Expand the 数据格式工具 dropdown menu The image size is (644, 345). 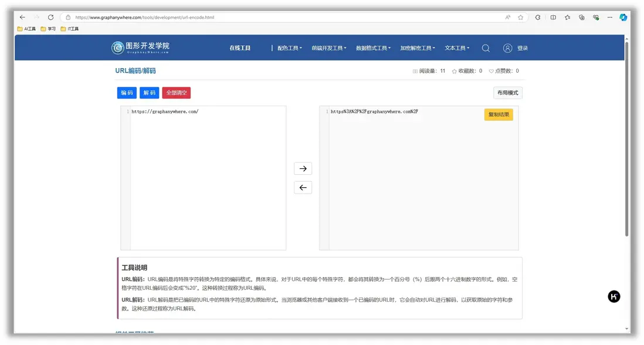[x=374, y=48]
